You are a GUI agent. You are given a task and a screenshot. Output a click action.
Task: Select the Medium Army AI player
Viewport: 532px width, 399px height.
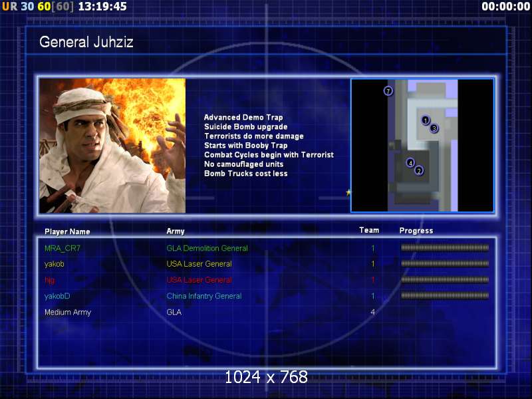point(68,312)
